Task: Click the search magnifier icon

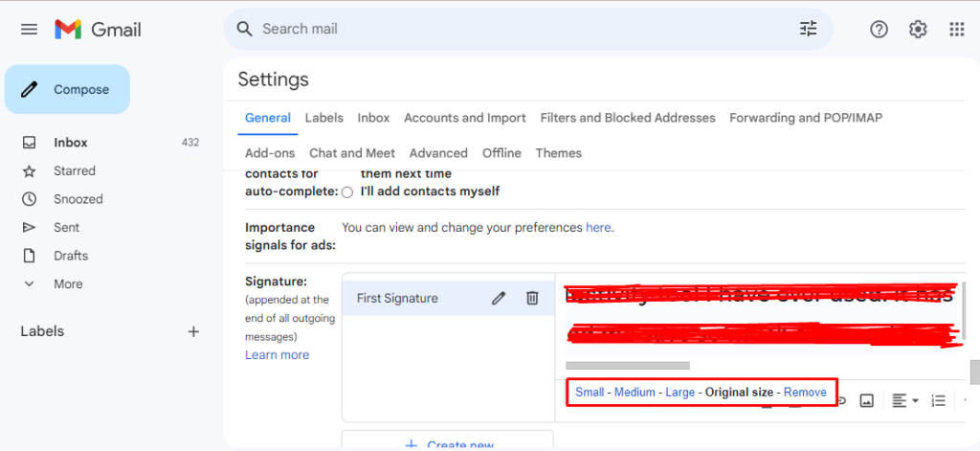Action: coord(244,29)
